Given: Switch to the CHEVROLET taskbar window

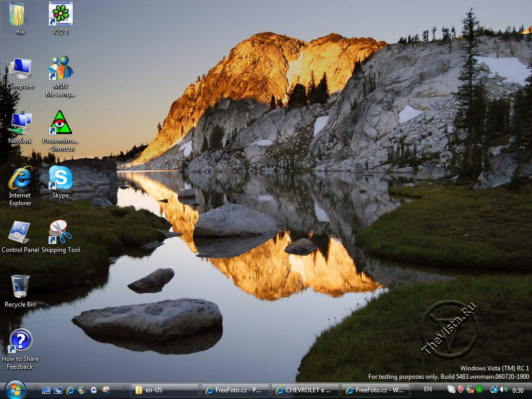Looking at the screenshot, I should tap(305, 391).
